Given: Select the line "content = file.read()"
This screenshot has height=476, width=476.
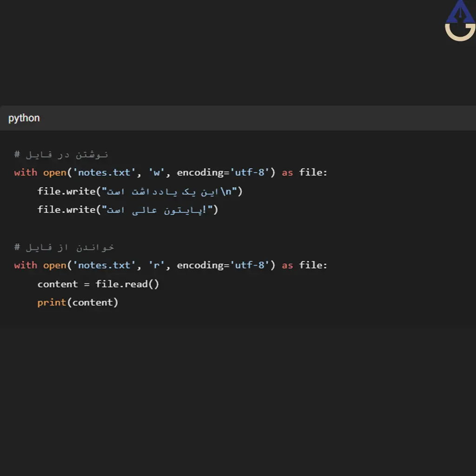Looking at the screenshot, I should (98, 284).
